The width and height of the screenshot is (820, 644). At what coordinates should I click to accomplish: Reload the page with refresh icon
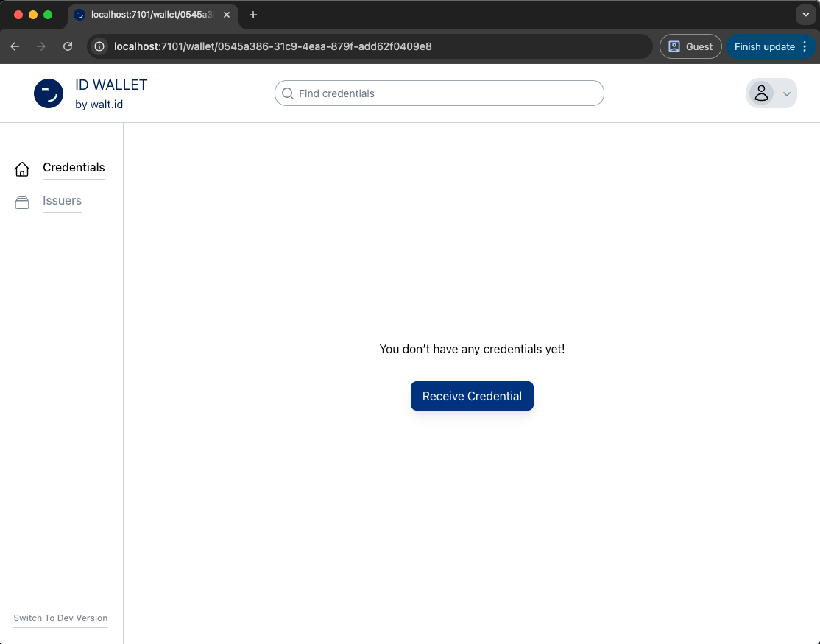point(68,46)
